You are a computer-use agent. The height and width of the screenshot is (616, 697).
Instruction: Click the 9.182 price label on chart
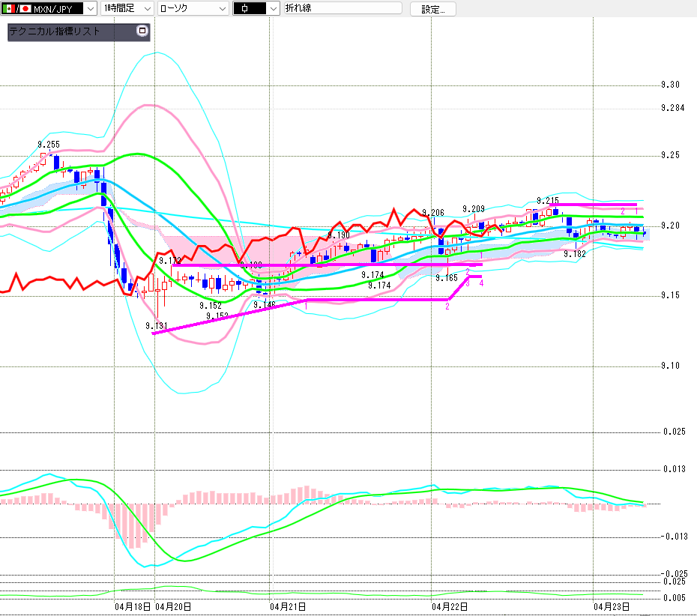click(x=575, y=255)
